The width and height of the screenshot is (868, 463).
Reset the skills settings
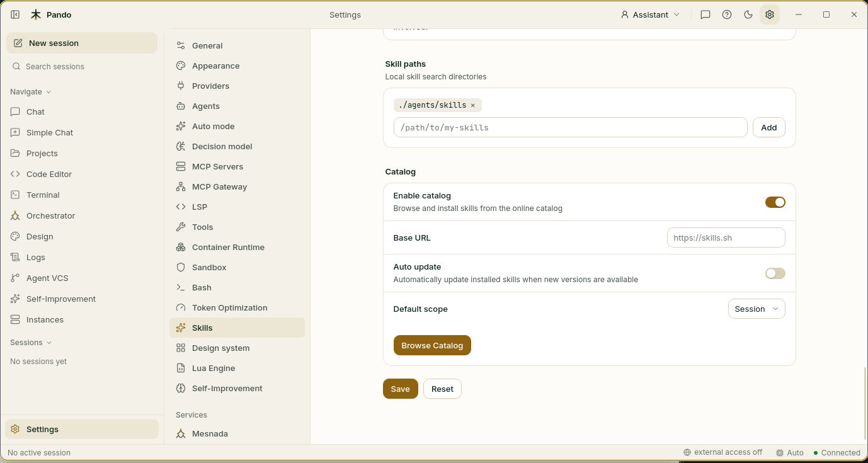pyautogui.click(x=442, y=389)
